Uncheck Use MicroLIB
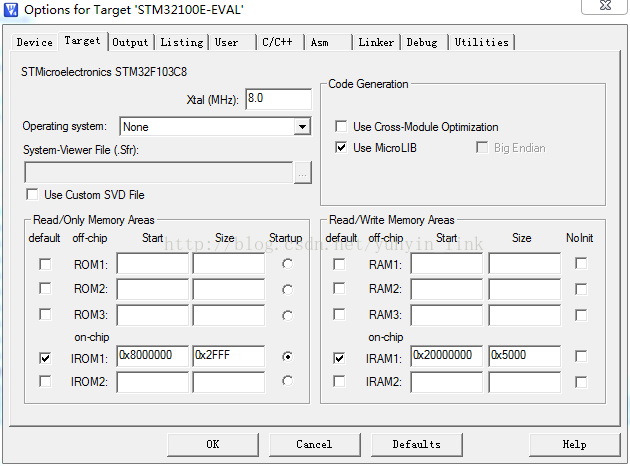Image resolution: width=630 pixels, height=466 pixels. [x=341, y=147]
